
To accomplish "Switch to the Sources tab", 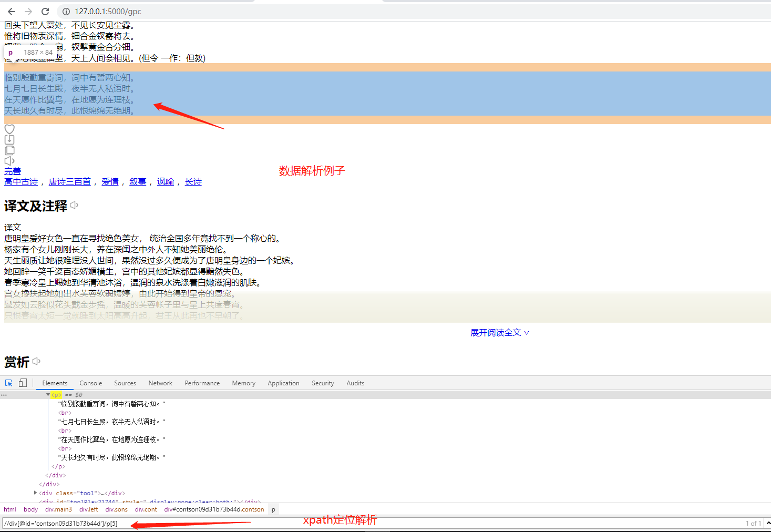I will 125,383.
